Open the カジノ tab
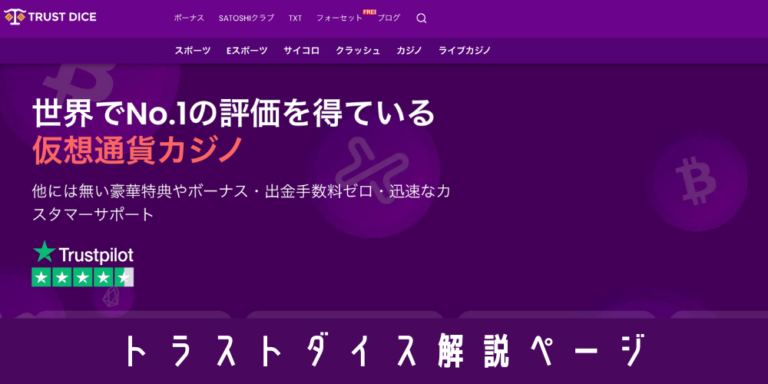 pos(409,50)
